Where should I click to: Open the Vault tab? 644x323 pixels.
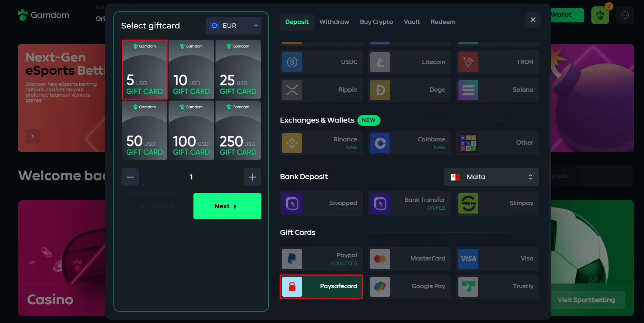coord(412,22)
